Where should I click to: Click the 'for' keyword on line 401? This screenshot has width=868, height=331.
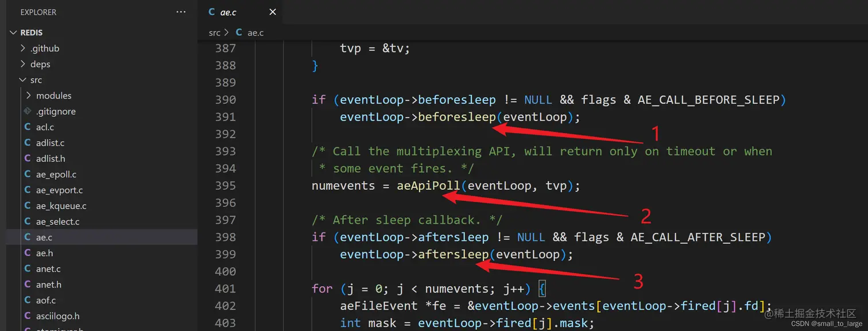click(x=322, y=289)
